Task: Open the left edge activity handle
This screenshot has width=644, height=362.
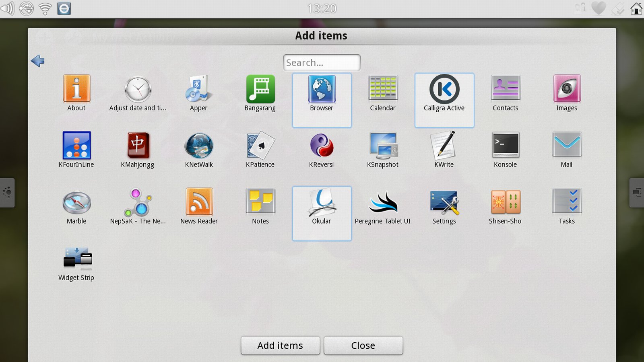Action: point(7,193)
